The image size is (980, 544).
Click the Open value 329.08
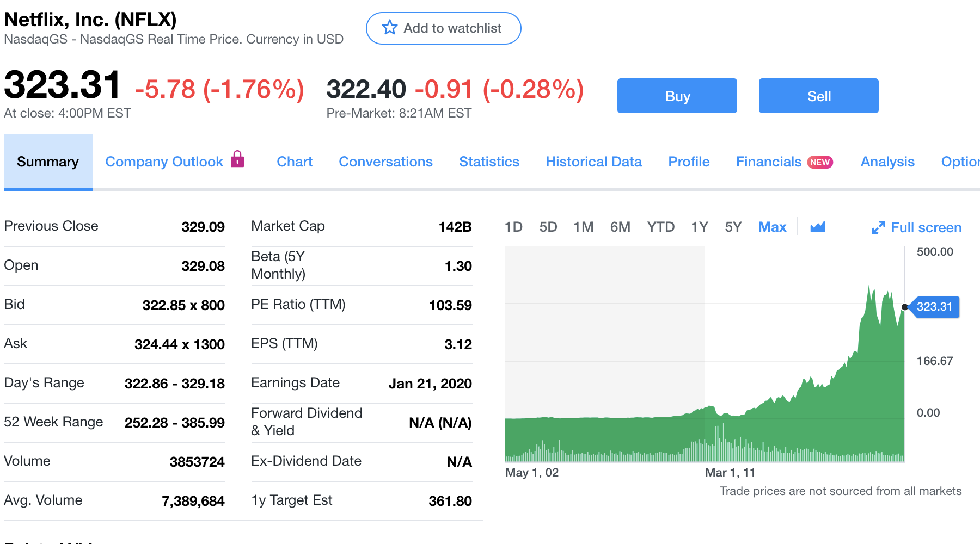(x=203, y=266)
